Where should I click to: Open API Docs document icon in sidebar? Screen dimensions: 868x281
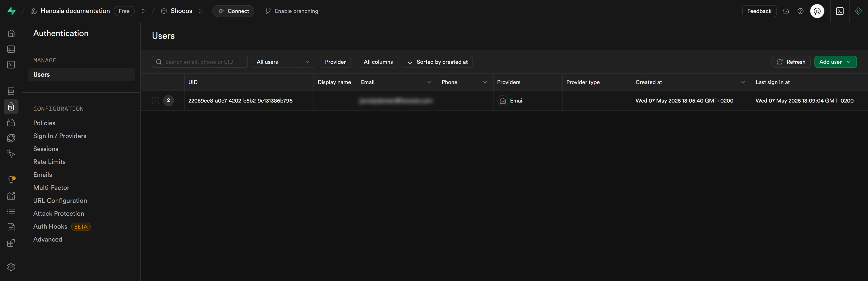(x=11, y=227)
